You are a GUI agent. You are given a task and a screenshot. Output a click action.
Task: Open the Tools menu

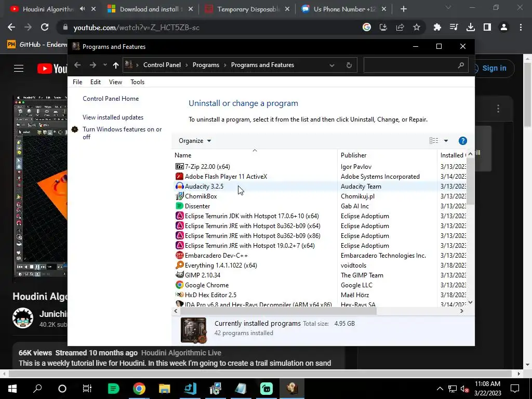coord(137,82)
